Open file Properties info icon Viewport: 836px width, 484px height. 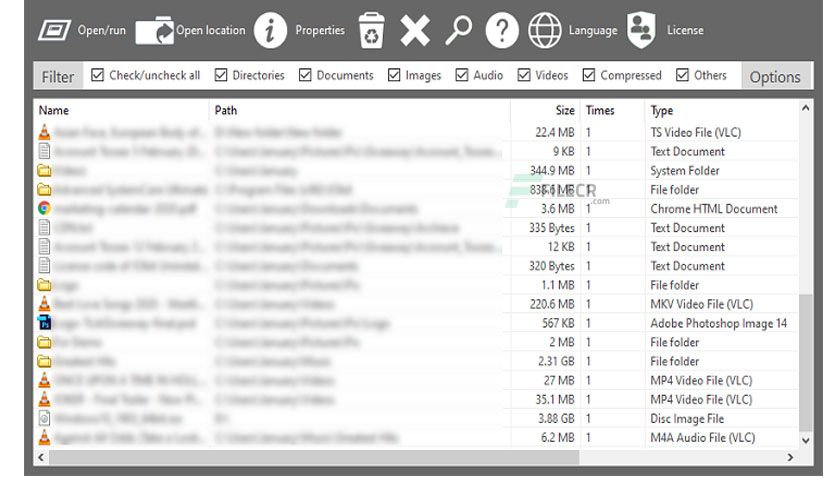tap(270, 30)
